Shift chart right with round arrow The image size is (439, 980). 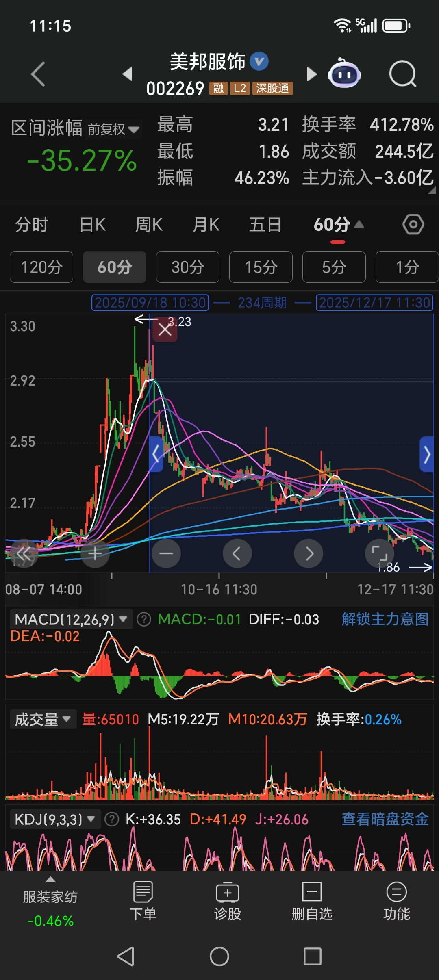click(x=309, y=553)
